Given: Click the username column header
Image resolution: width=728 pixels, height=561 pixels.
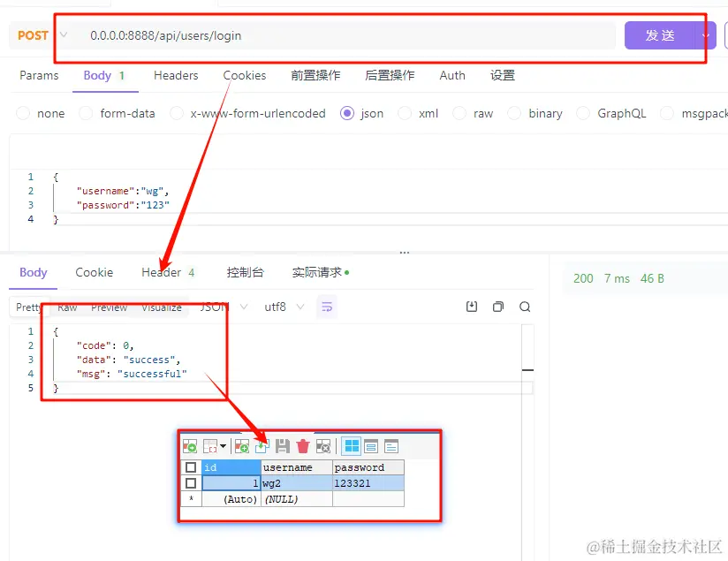Looking at the screenshot, I should [x=297, y=467].
